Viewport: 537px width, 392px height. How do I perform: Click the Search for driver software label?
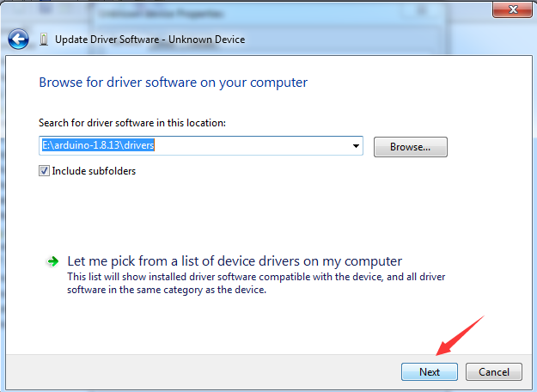(x=131, y=124)
